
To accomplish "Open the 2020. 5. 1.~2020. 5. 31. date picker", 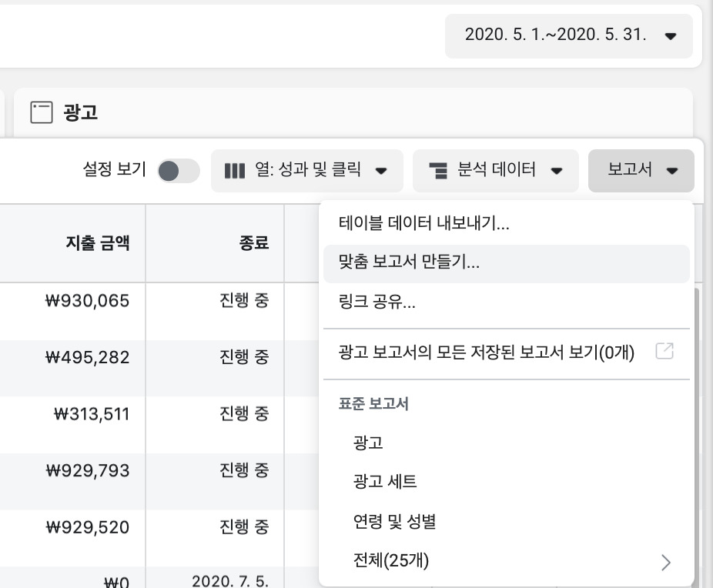I will click(x=569, y=36).
